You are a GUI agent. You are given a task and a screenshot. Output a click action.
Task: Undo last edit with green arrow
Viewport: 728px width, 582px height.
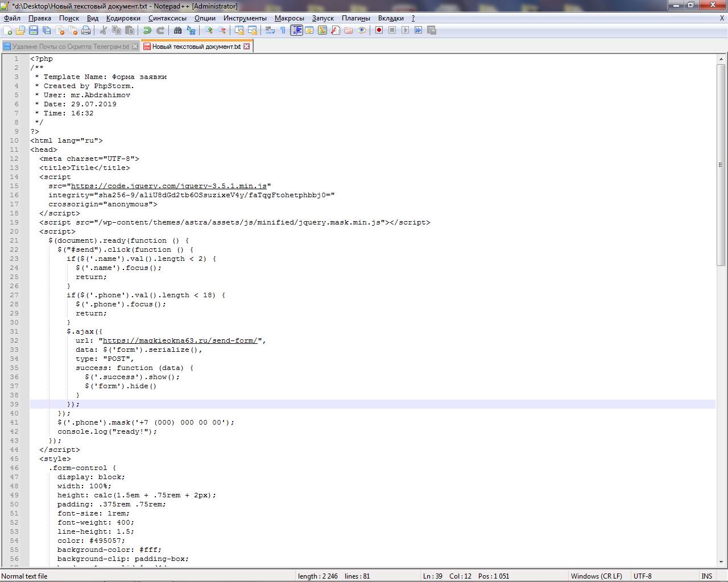(147, 30)
